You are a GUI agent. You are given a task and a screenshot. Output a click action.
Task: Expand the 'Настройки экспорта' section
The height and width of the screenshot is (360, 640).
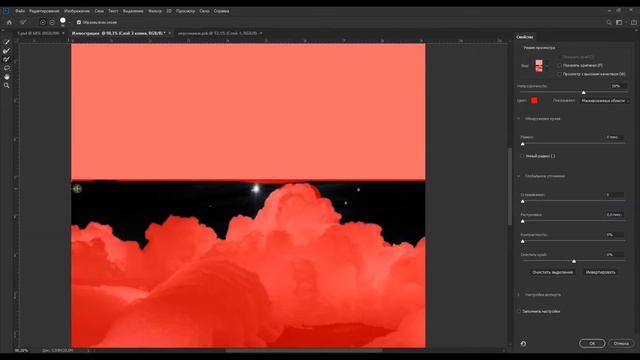pyautogui.click(x=519, y=294)
